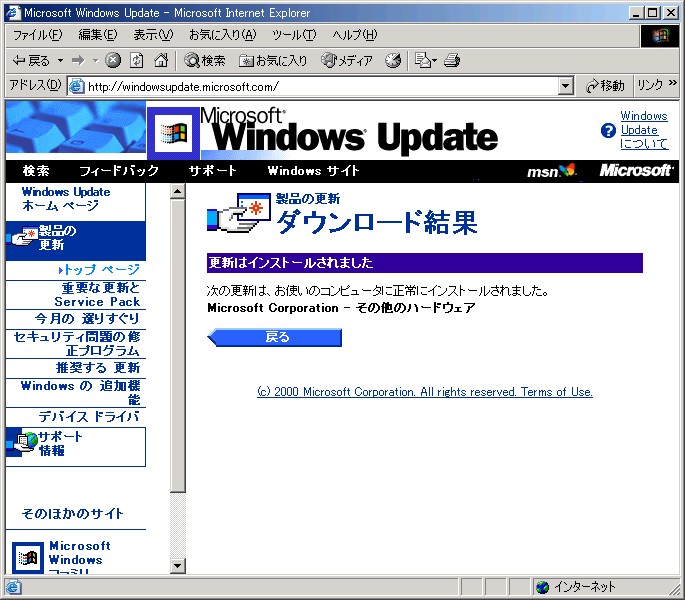Open 'Microsoft Windows' family sidebar link
Viewport: 685px width, 600px height.
80,558
